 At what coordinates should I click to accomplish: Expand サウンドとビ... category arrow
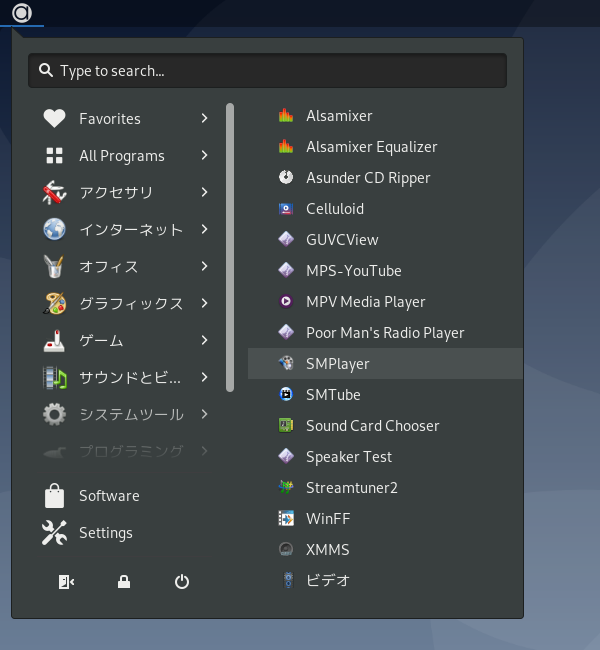pyautogui.click(x=204, y=377)
